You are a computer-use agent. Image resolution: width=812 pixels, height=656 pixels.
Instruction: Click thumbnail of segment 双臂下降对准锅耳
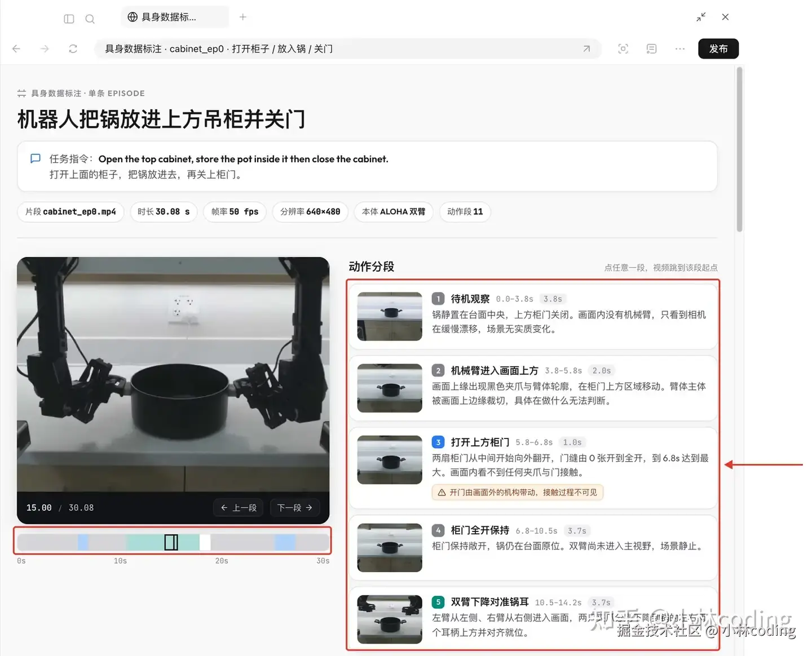point(390,619)
